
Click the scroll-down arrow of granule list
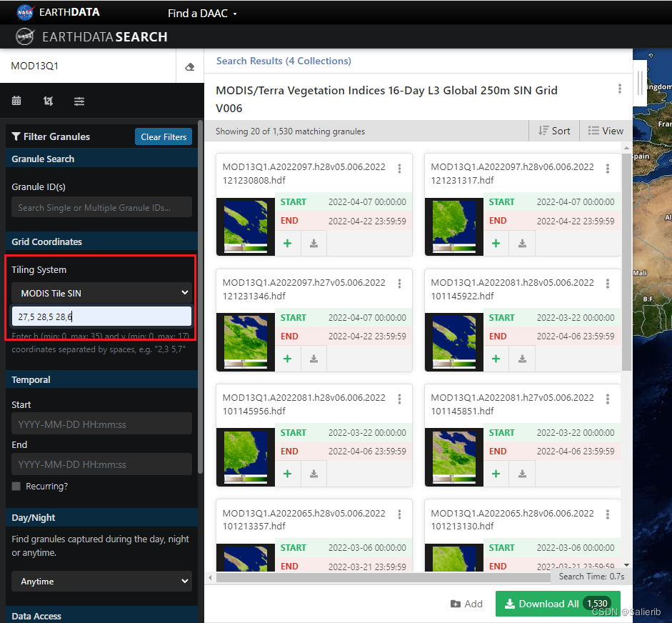pyautogui.click(x=626, y=565)
